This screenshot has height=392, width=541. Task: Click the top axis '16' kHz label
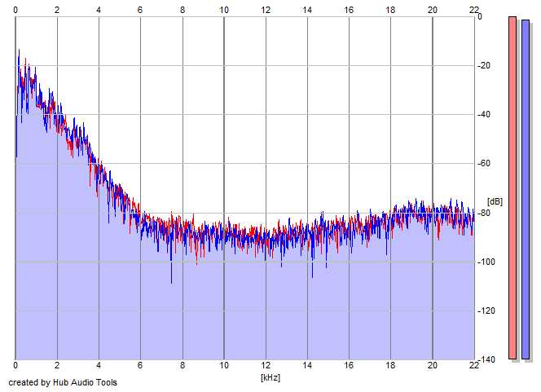(349, 10)
